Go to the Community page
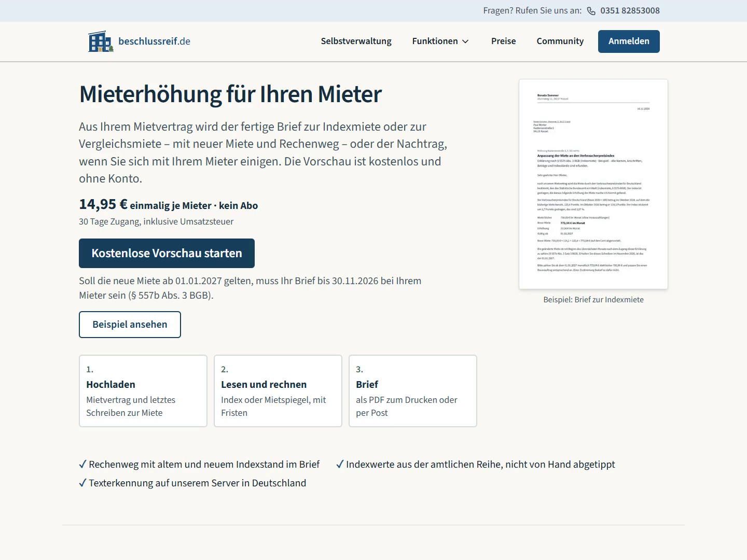Image resolution: width=747 pixels, height=560 pixels. tap(560, 41)
